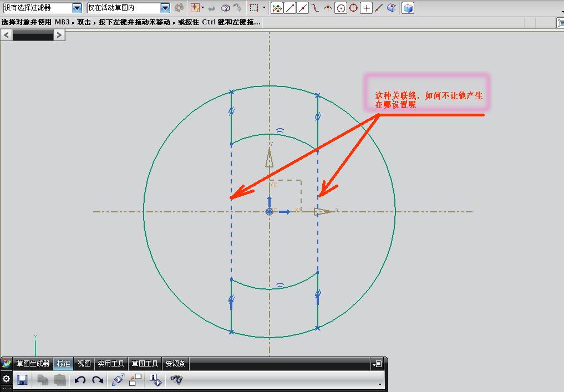Click the gear settings icon

coord(6,379)
